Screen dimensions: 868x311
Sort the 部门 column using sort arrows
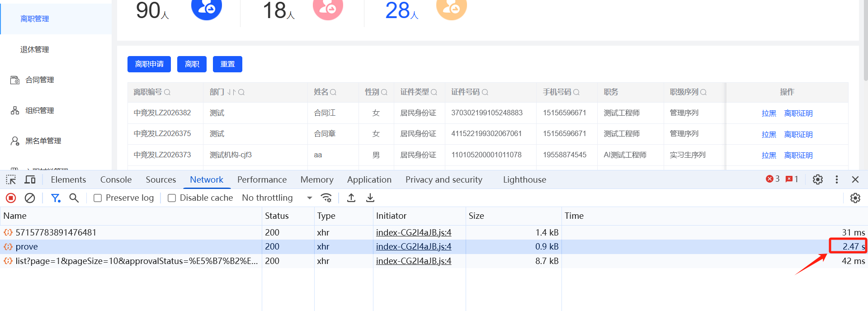[x=231, y=92]
